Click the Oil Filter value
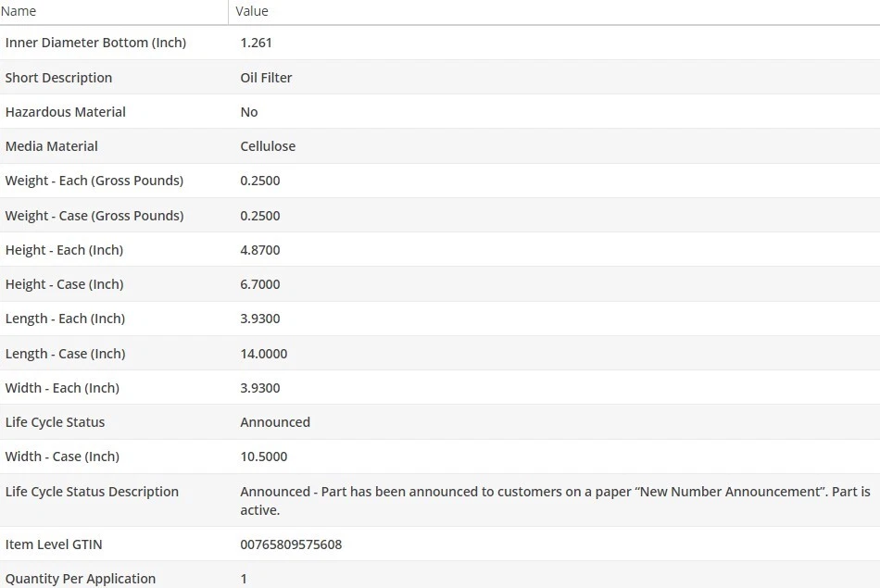This screenshot has width=880, height=588. 266,78
